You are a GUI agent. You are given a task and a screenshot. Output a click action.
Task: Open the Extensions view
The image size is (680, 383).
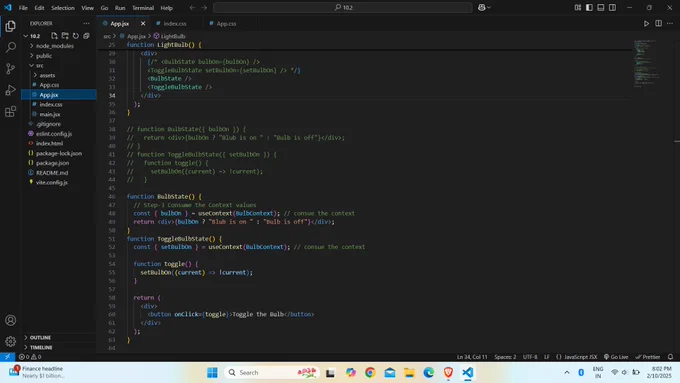(x=10, y=111)
